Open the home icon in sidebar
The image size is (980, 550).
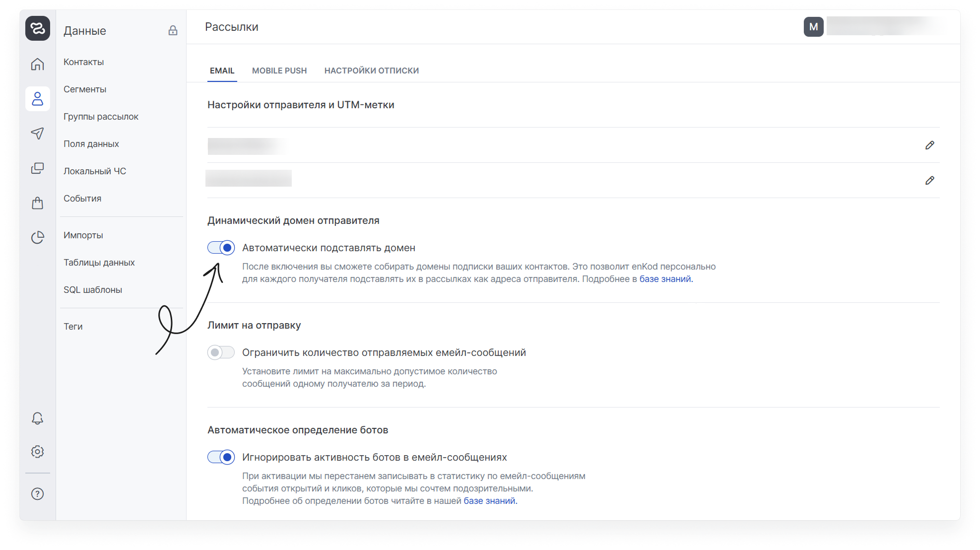click(x=38, y=65)
